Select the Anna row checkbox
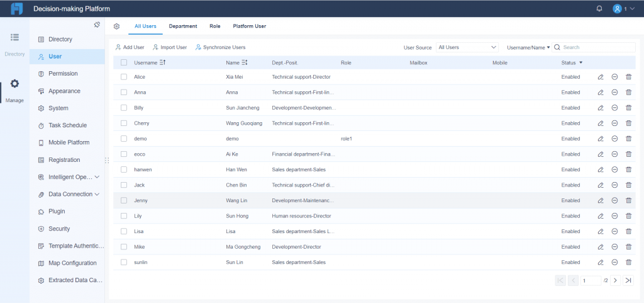Viewport: 644px width, 303px height. pyautogui.click(x=124, y=92)
